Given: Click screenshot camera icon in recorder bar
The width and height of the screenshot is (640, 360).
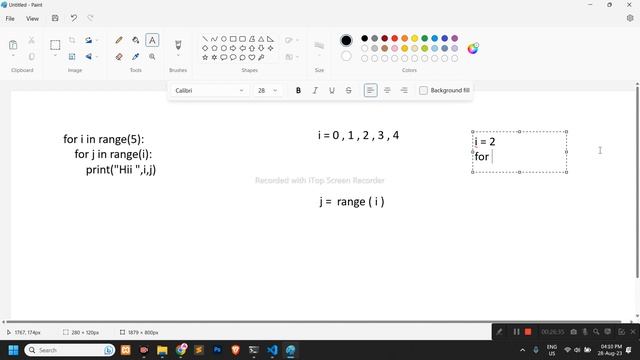Looking at the screenshot, I should [573, 332].
